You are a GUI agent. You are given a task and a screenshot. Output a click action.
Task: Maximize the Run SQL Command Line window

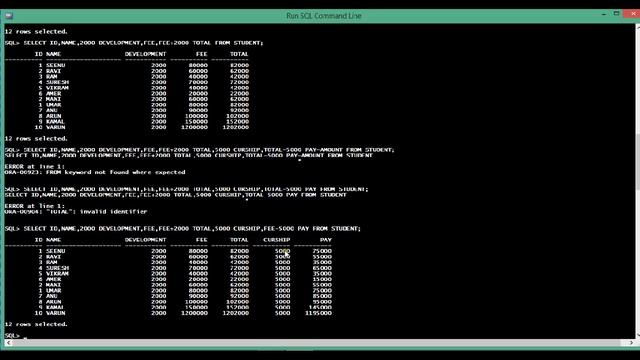[x=616, y=14]
